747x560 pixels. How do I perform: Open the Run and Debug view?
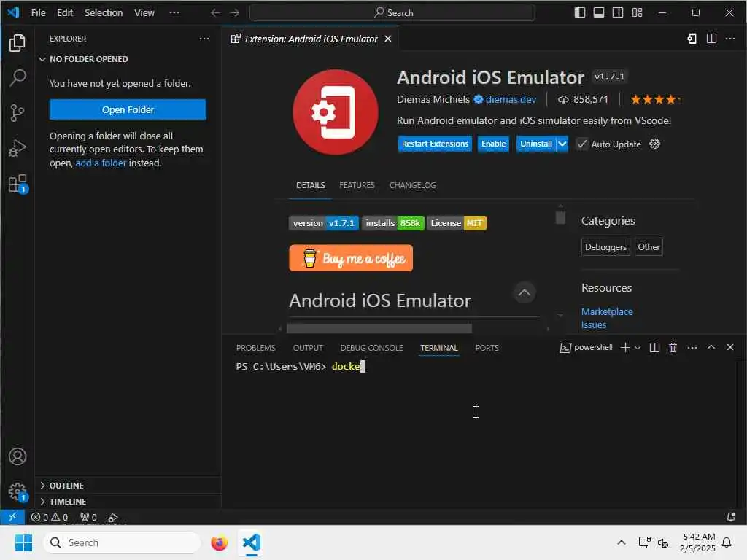click(x=18, y=148)
